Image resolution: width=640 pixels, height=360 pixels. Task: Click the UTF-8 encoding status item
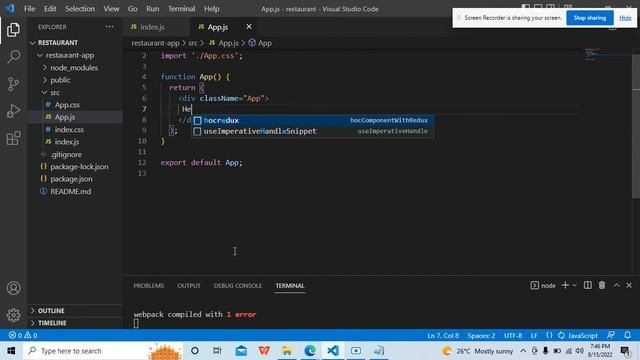point(513,336)
